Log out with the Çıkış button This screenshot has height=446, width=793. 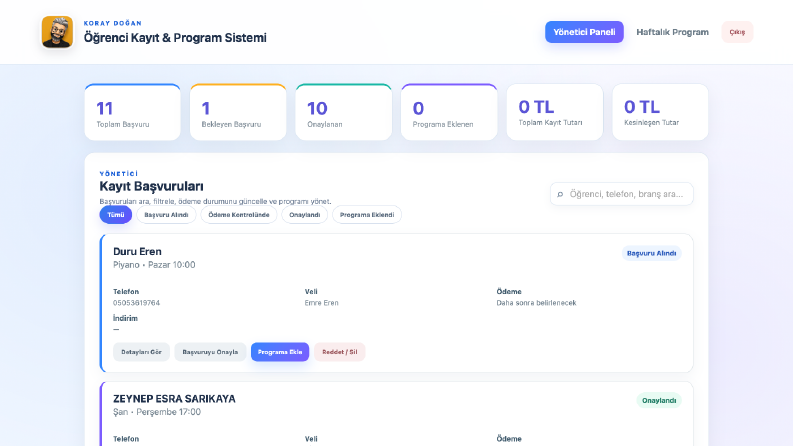click(737, 32)
